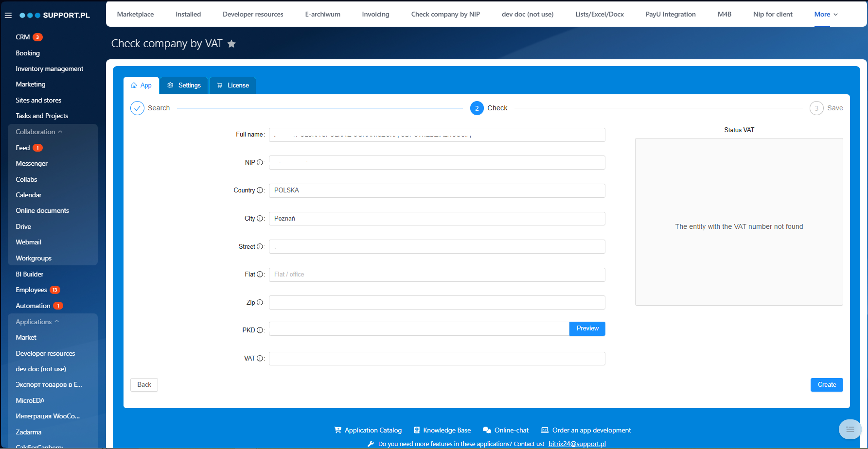Open CRM in the sidebar
This screenshot has width=868, height=449.
(x=23, y=37)
